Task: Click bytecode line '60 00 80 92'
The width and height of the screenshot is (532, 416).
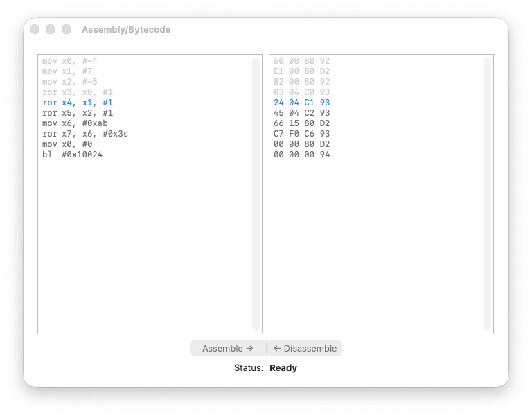Action: (301, 61)
